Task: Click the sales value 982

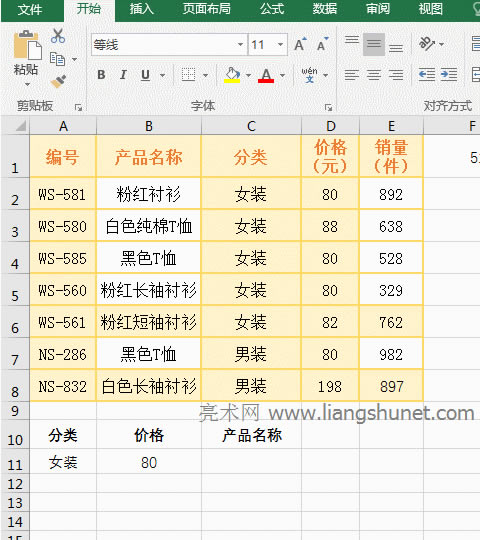Action: coord(392,354)
